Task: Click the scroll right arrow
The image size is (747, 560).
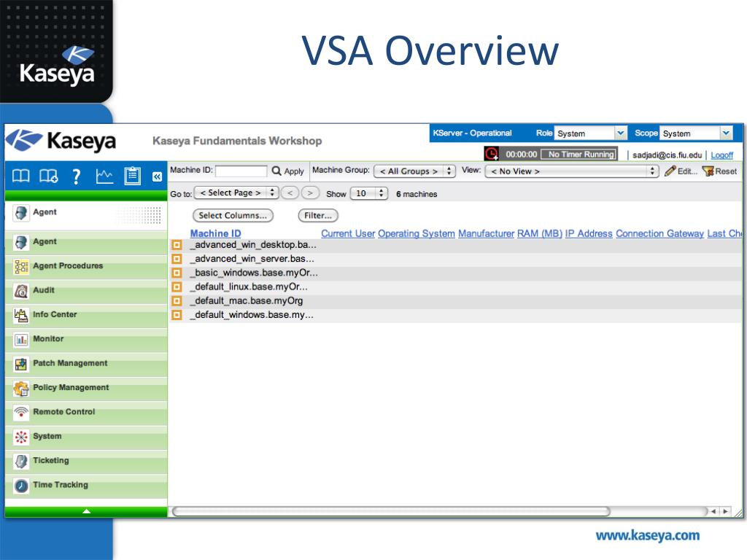Action: (x=725, y=511)
